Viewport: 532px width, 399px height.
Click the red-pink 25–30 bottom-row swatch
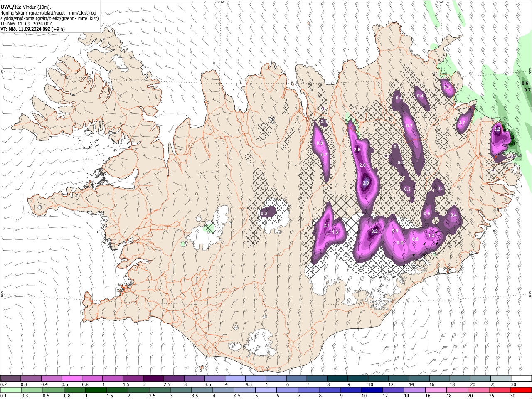point(500,390)
